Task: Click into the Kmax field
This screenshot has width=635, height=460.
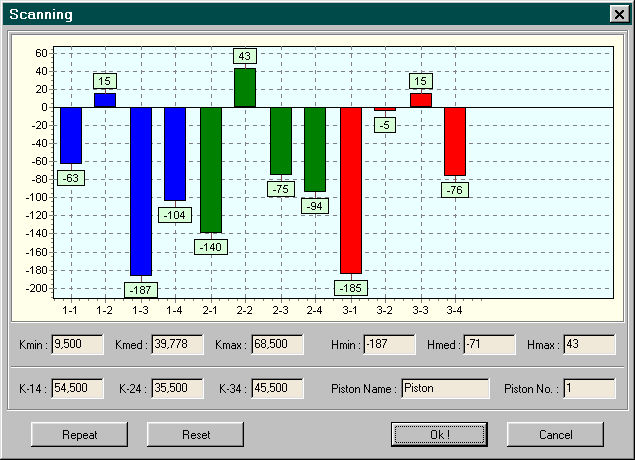Action: click(x=277, y=345)
